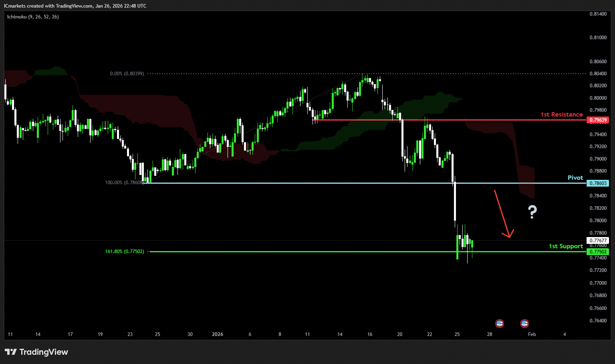615x364 pixels.
Task: Click the 2026 year marker on time axis
Action: [x=218, y=334]
